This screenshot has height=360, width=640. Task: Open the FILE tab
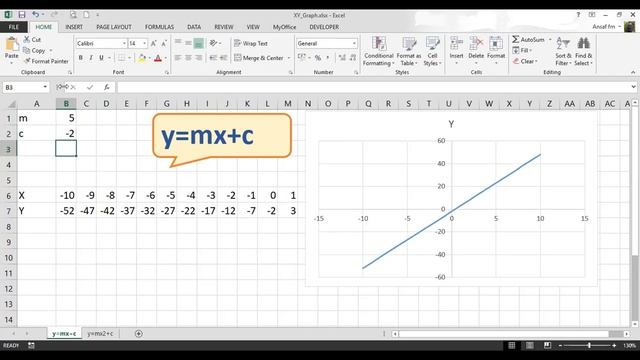click(x=13, y=27)
